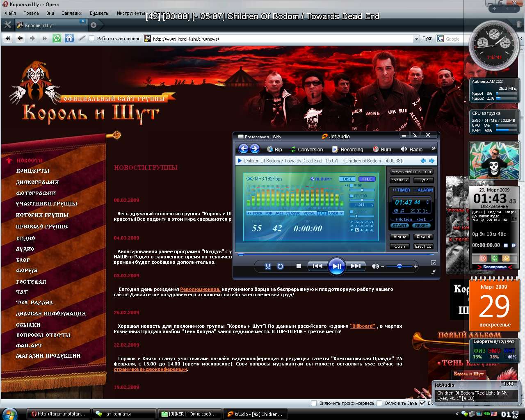Viewport: 525px width, 420px height.
Task: Check 'Включить прокси-серверы' box
Action: [x=314, y=403]
